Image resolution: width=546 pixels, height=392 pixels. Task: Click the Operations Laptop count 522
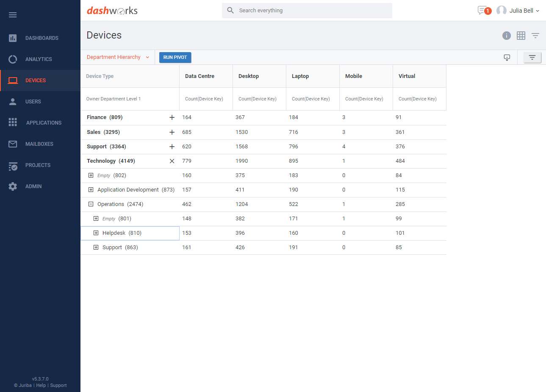coord(294,204)
